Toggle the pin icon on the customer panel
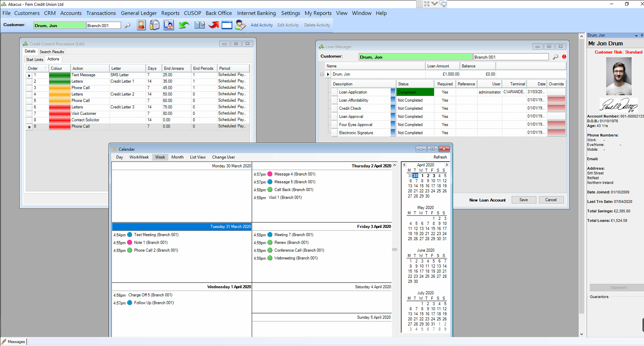Image resolution: width=644 pixels, height=346 pixels. point(641,35)
